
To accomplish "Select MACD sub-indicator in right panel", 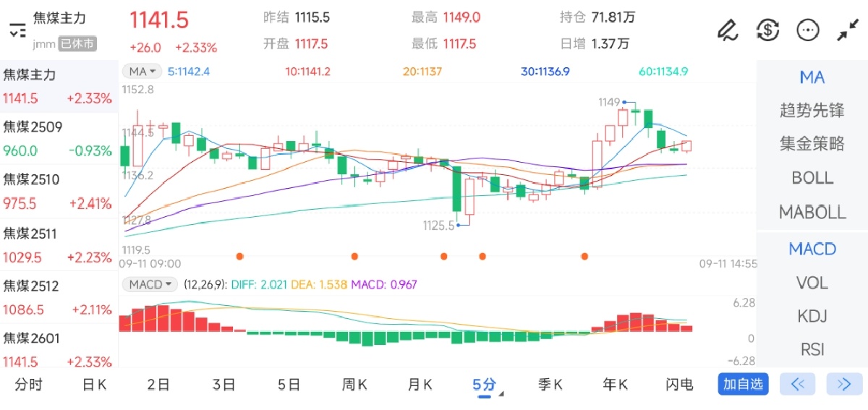I will pos(812,249).
